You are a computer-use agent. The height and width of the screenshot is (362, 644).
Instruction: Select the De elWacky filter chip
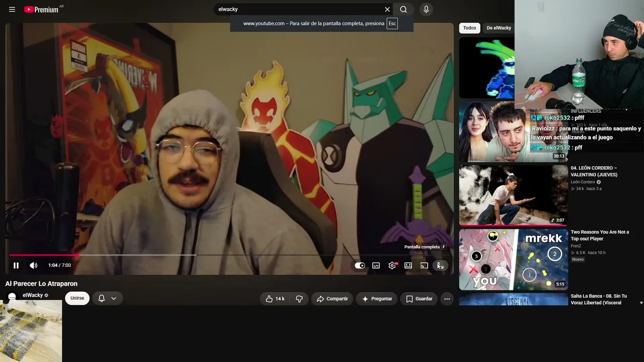tap(499, 28)
